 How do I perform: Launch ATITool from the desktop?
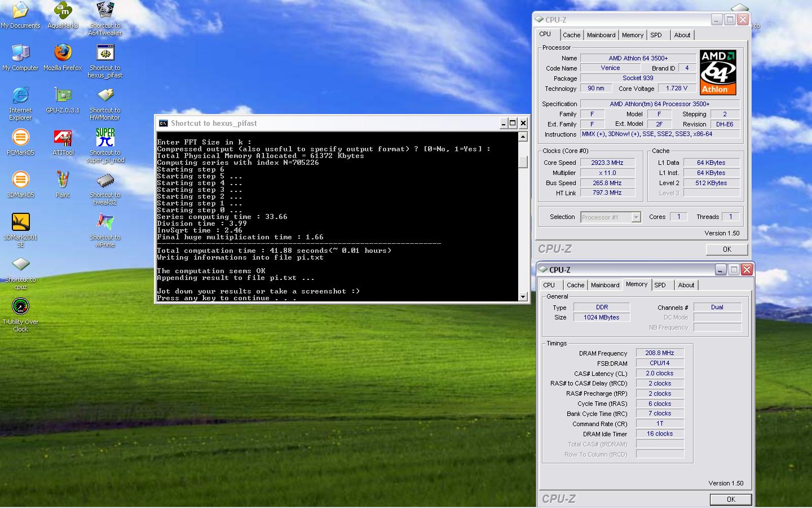click(x=63, y=142)
